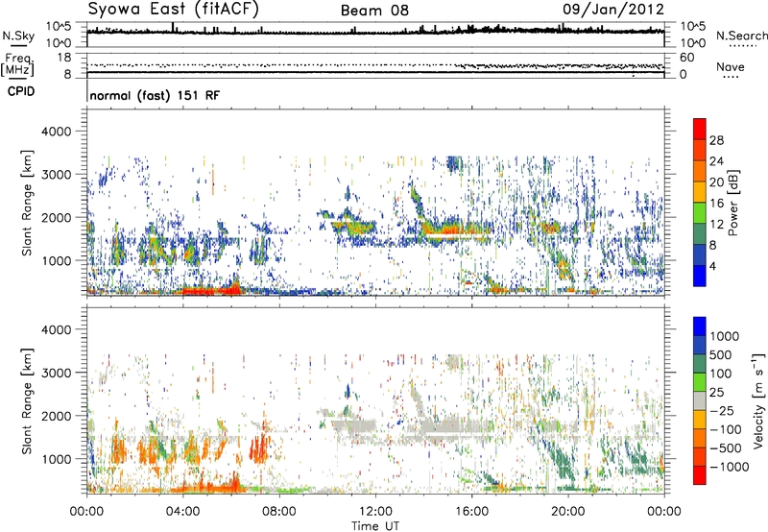The image size is (768, 532).
Task: Click "Slant Range [km]" label of Velocity panel
Action: click(x=27, y=401)
